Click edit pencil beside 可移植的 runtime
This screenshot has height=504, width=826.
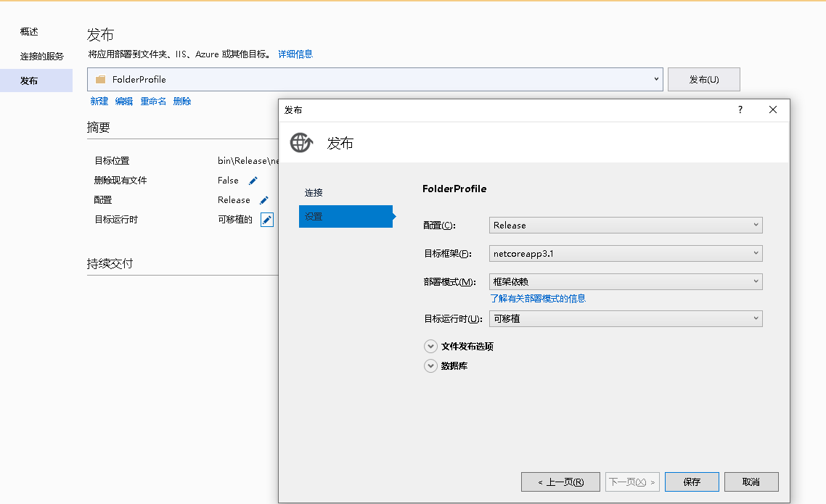coord(267,220)
